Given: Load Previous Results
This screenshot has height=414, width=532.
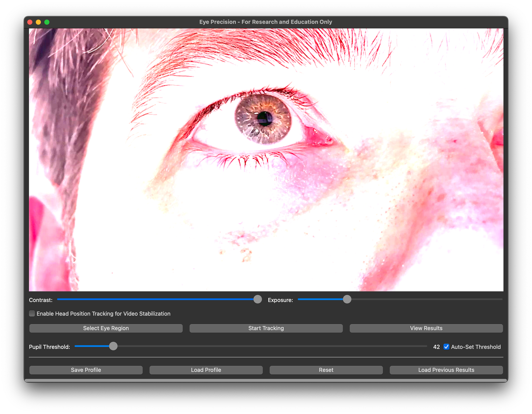Looking at the screenshot, I should 446,370.
